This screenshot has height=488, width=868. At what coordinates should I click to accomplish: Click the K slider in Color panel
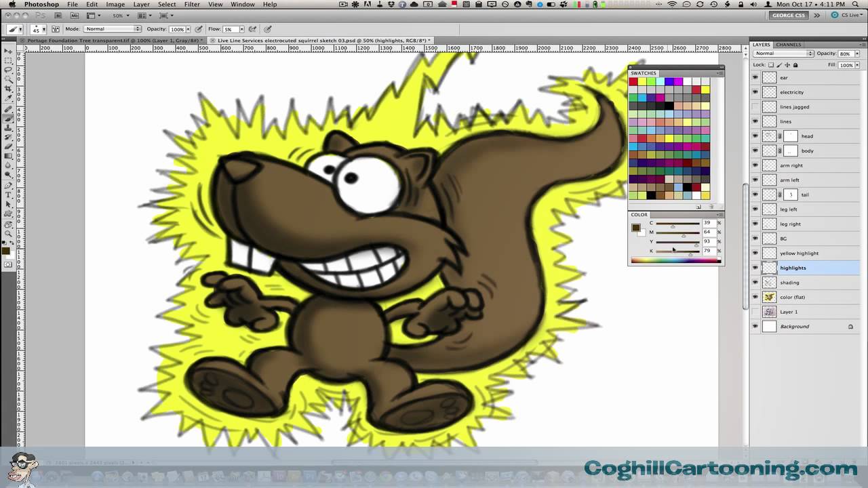click(x=677, y=252)
